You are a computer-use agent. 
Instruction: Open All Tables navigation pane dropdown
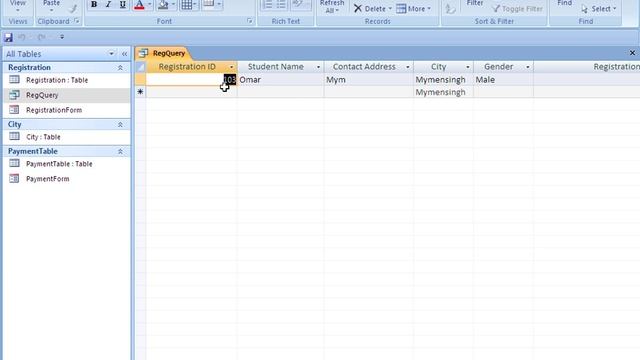[x=111, y=53]
